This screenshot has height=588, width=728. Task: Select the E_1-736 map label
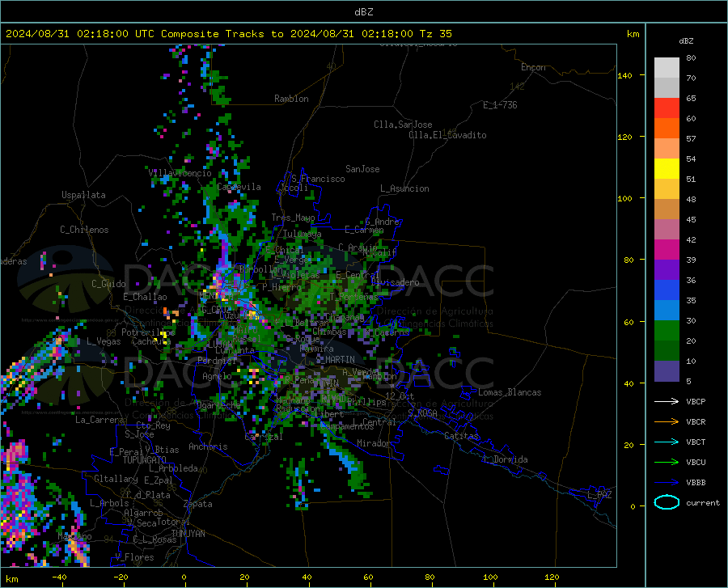tap(500, 105)
